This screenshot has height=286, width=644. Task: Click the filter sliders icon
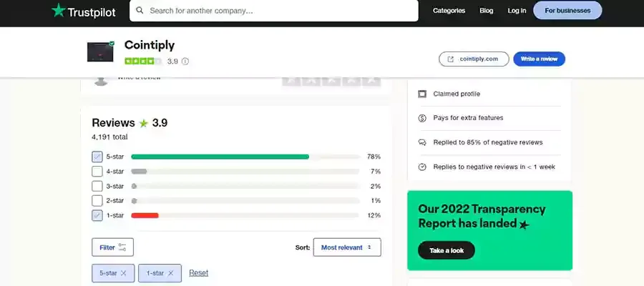pos(122,247)
